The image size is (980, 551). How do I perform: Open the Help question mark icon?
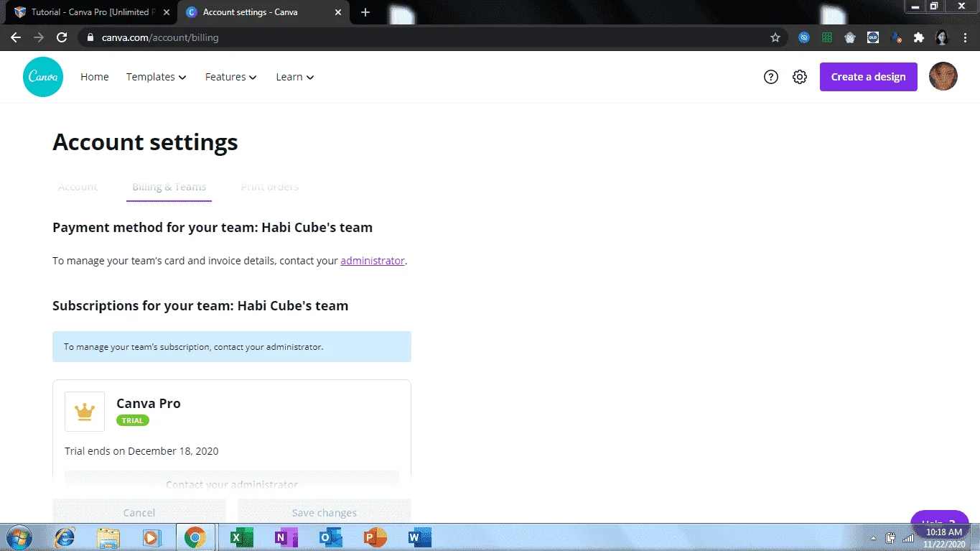pos(771,77)
